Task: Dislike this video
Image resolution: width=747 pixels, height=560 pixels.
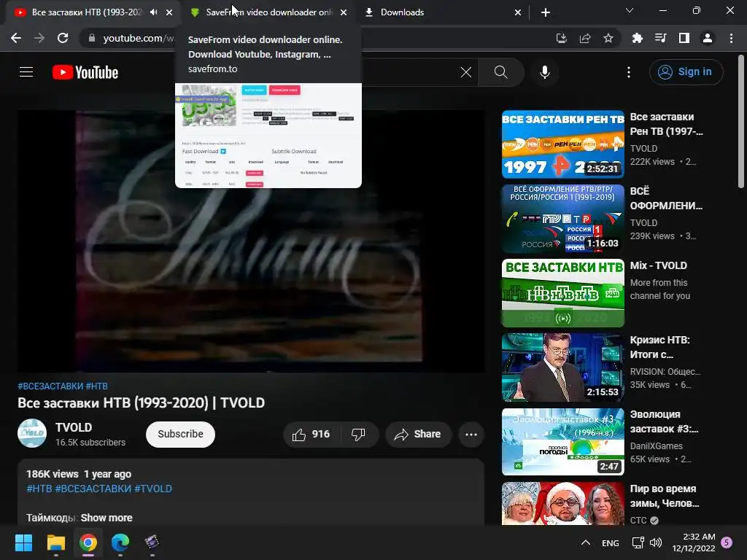Action: click(358, 435)
